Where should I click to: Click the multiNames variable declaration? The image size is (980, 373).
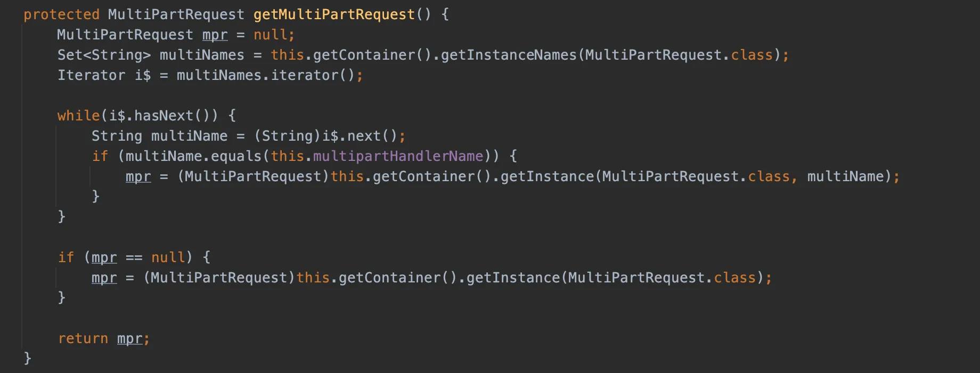tap(202, 55)
